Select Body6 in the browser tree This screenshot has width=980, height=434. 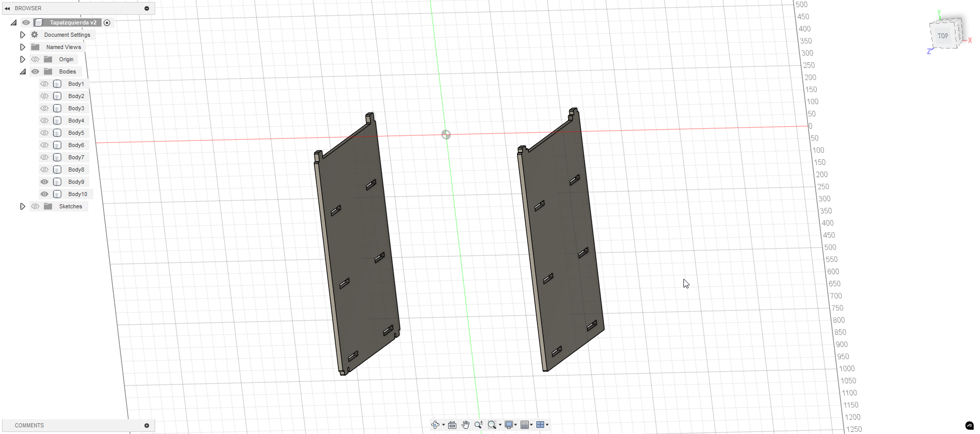[x=76, y=145]
